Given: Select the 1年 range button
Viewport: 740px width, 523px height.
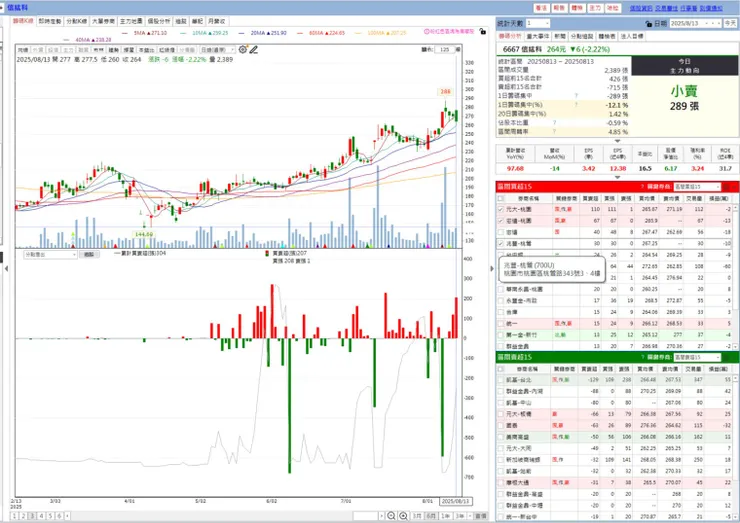Looking at the screenshot, I should (446, 516).
